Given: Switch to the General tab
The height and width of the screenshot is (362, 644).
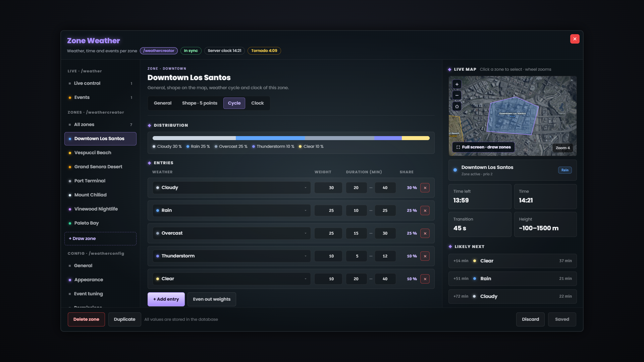Looking at the screenshot, I should (163, 103).
